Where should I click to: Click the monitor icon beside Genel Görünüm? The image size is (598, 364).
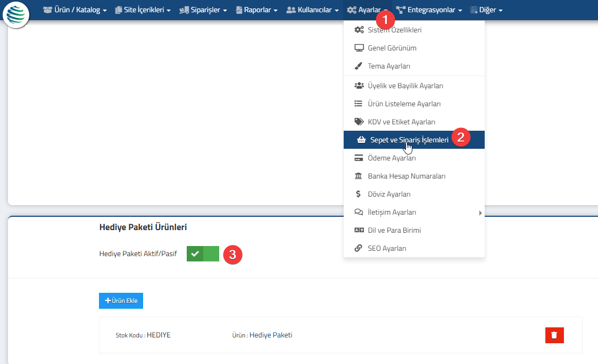point(359,48)
